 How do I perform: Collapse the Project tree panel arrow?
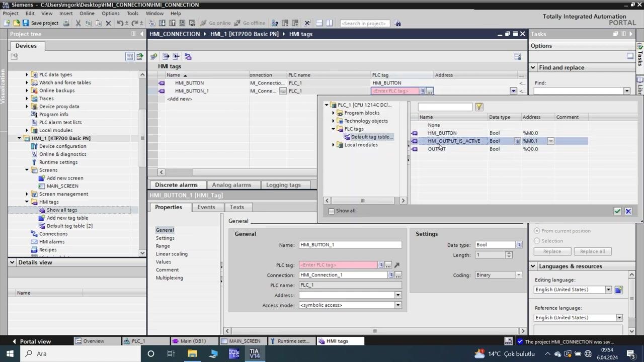tap(142, 34)
